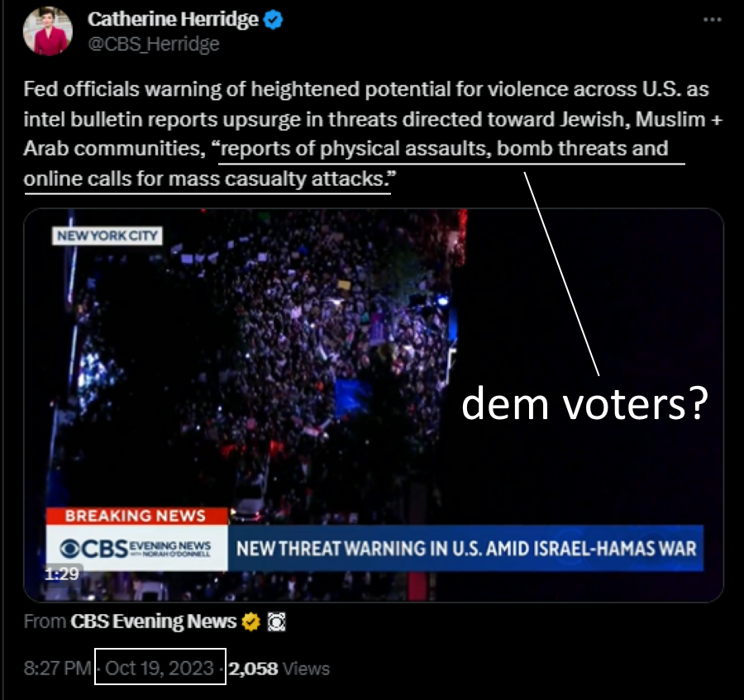Click the 8:27 PM timestamp
This screenshot has width=744, height=700.
point(57,669)
